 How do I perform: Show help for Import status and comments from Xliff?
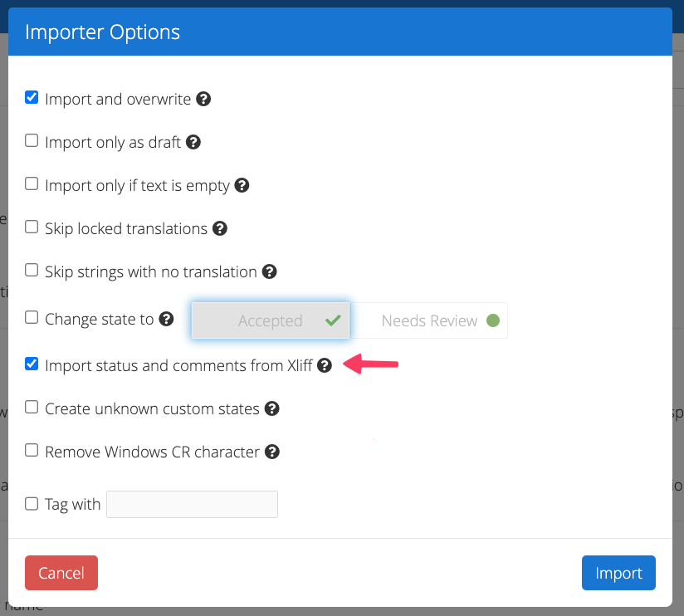click(325, 365)
